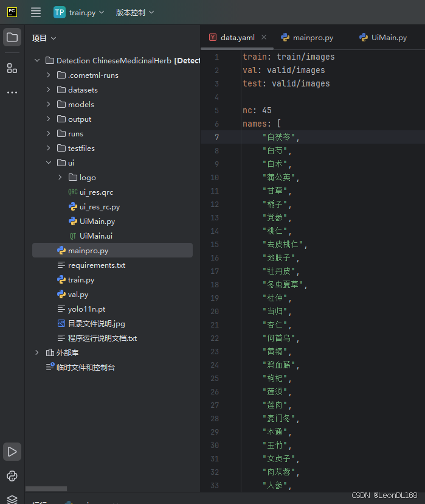Image resolution: width=425 pixels, height=504 pixels.
Task: Click the TP project badge icon
Action: pyautogui.click(x=60, y=13)
